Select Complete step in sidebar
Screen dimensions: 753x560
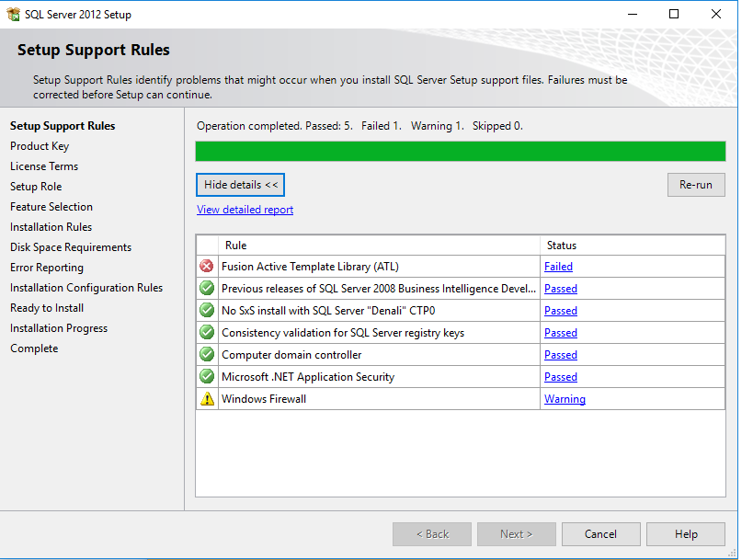click(x=34, y=349)
